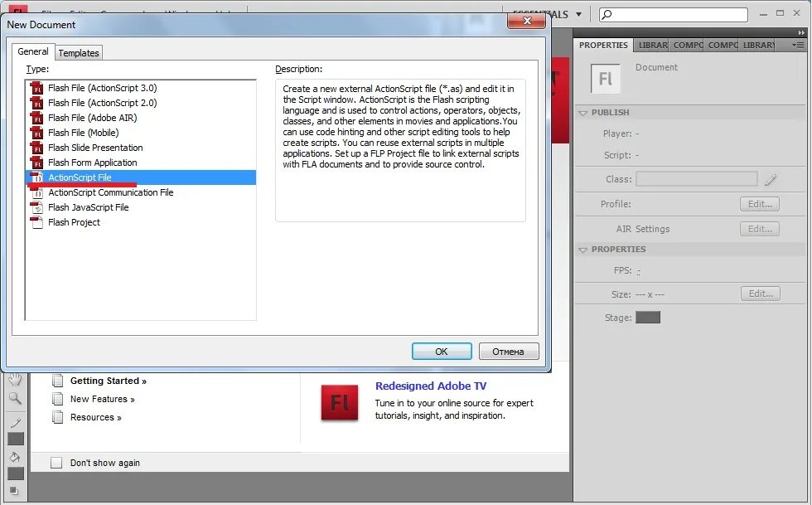Collapse the PUBLISH section
This screenshot has height=505, width=812.
(582, 113)
